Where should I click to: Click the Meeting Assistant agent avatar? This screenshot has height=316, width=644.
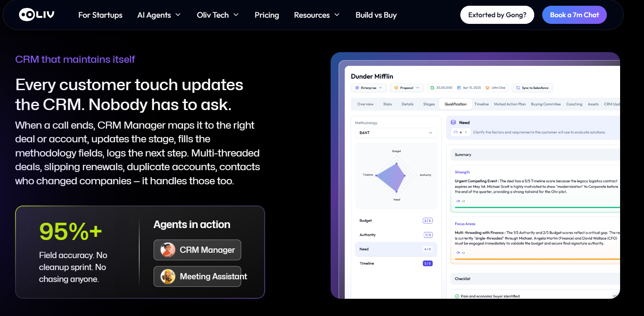(x=168, y=276)
